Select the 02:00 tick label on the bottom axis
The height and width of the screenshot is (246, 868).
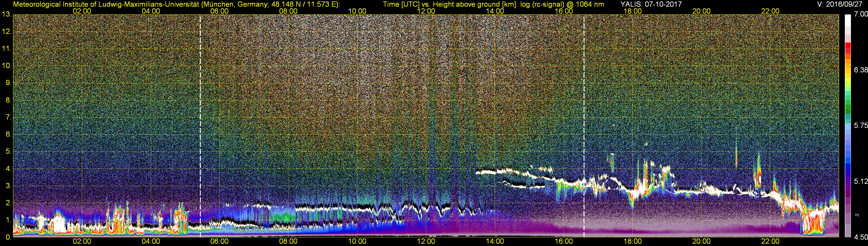(82, 242)
